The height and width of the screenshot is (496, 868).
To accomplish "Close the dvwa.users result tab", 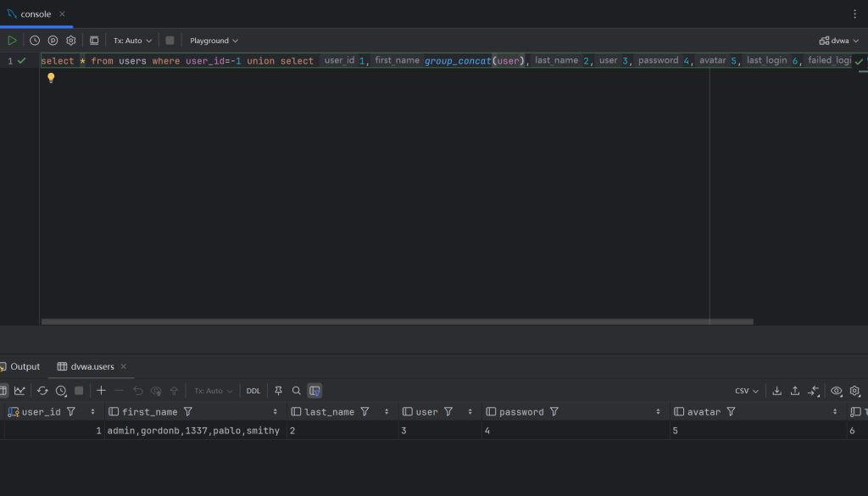I will pyautogui.click(x=124, y=366).
